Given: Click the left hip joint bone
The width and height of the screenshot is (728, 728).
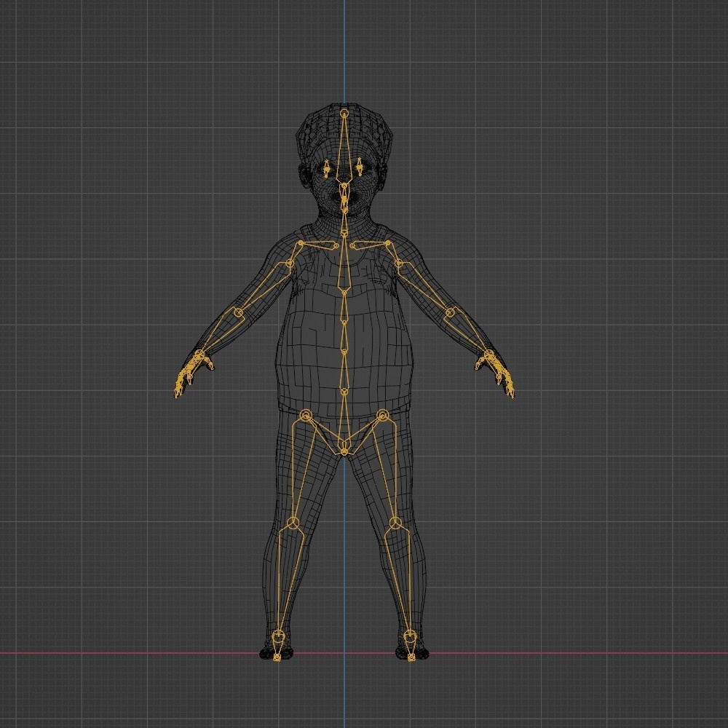Looking at the screenshot, I should click(x=306, y=416).
